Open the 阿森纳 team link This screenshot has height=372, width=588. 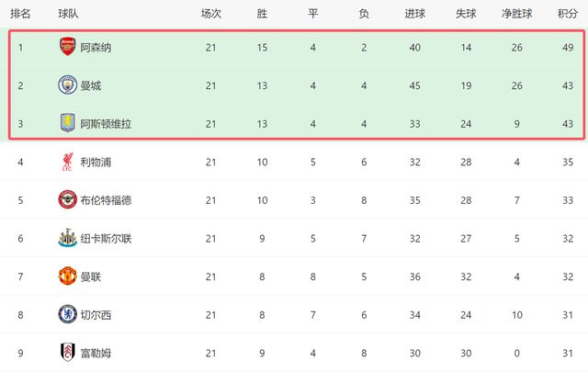[96, 47]
